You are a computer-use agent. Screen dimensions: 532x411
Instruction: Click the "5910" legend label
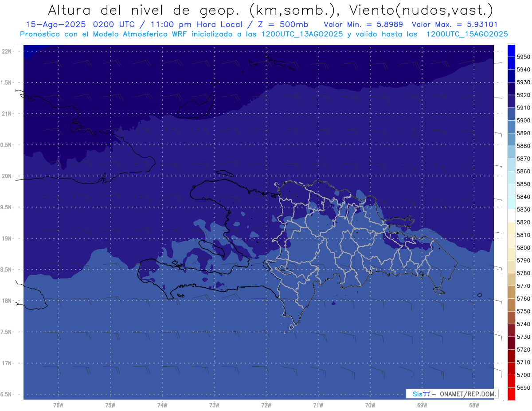point(523,108)
